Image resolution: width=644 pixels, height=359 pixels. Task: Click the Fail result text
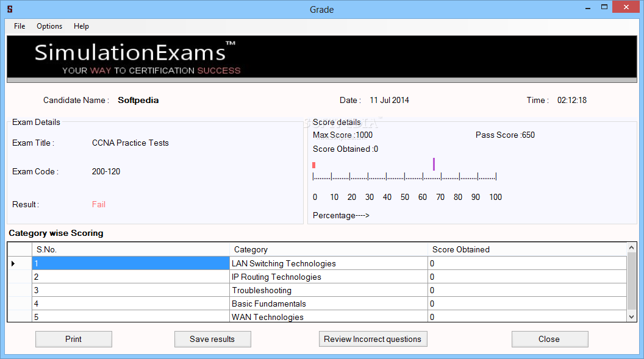(x=99, y=204)
